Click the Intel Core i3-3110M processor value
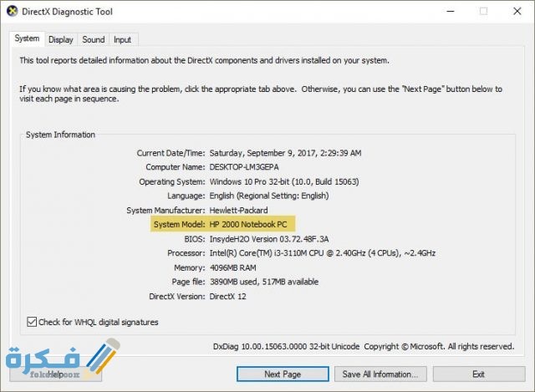 coord(322,253)
